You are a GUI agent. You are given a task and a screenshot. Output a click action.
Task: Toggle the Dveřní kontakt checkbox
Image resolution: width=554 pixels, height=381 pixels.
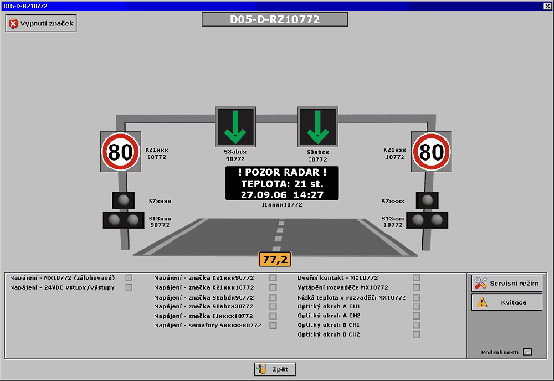[417, 278]
